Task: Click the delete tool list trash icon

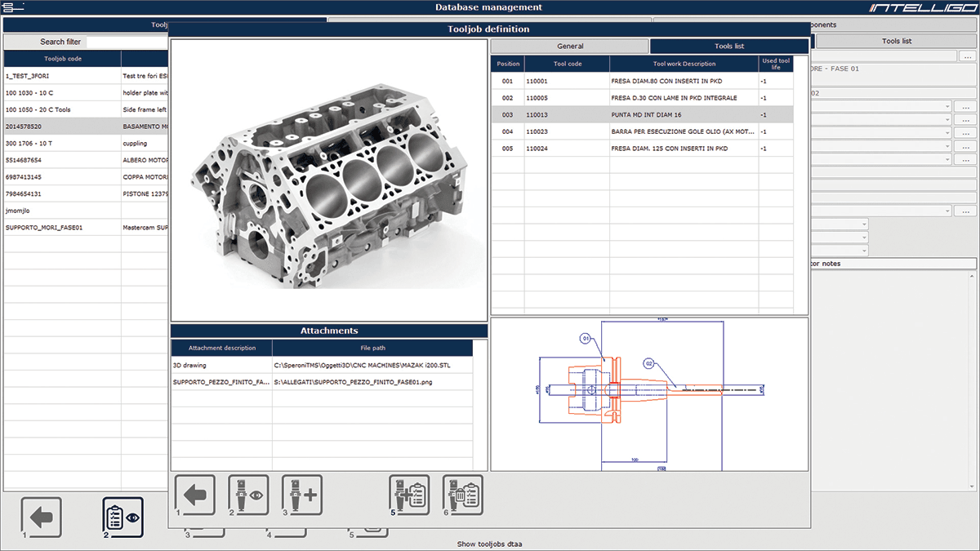Action: (x=463, y=495)
